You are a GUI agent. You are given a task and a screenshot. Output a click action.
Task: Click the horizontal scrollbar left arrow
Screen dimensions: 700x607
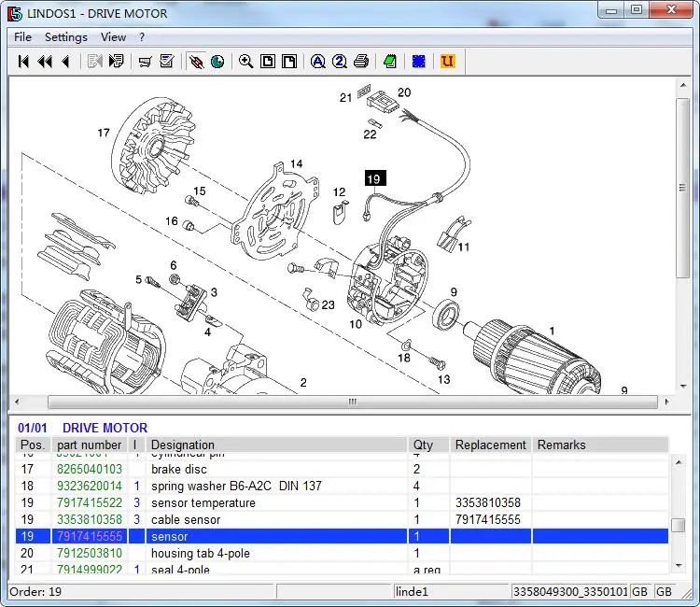pyautogui.click(x=17, y=402)
